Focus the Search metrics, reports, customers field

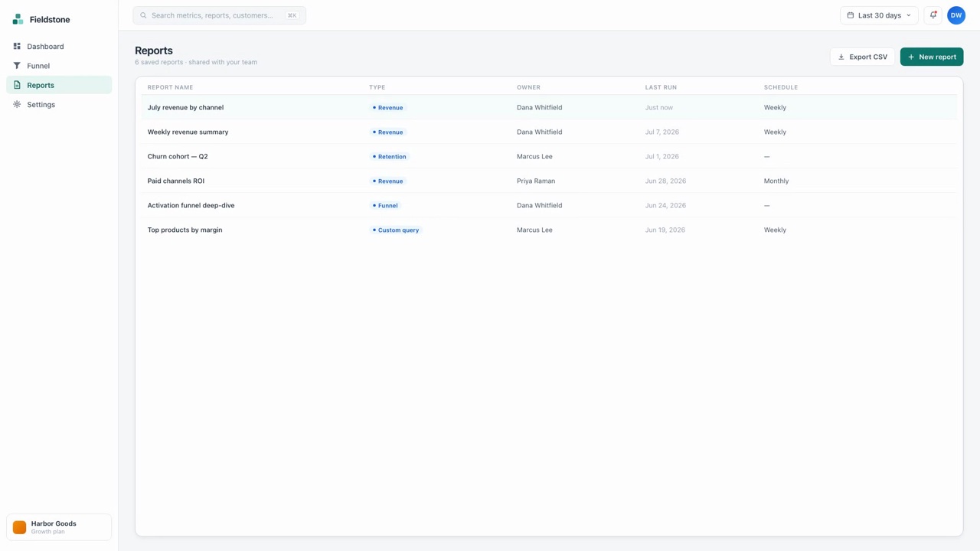[219, 15]
